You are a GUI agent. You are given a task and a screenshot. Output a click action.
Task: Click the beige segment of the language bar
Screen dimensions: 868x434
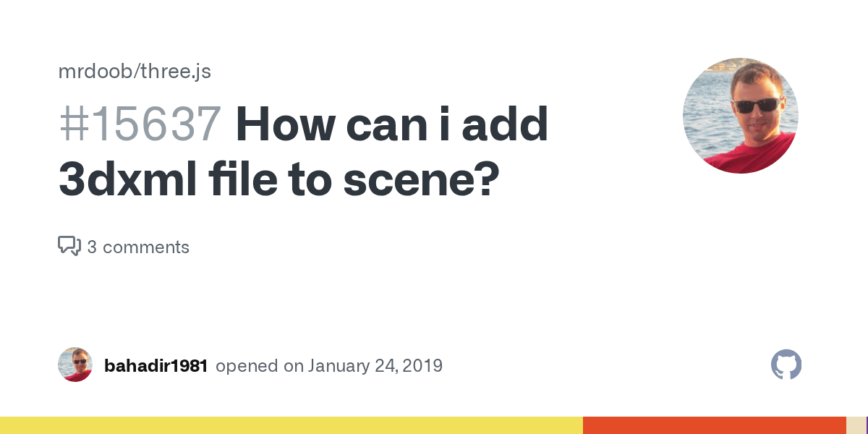click(856, 425)
